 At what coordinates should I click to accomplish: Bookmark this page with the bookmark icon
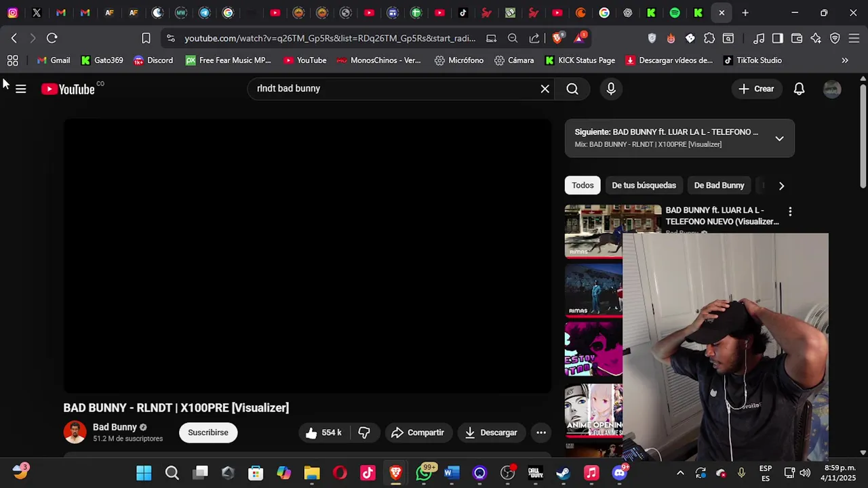[x=146, y=38]
